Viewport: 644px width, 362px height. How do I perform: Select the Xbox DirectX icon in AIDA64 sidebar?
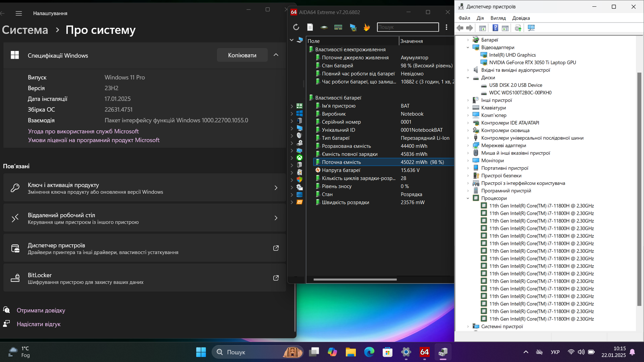[300, 158]
